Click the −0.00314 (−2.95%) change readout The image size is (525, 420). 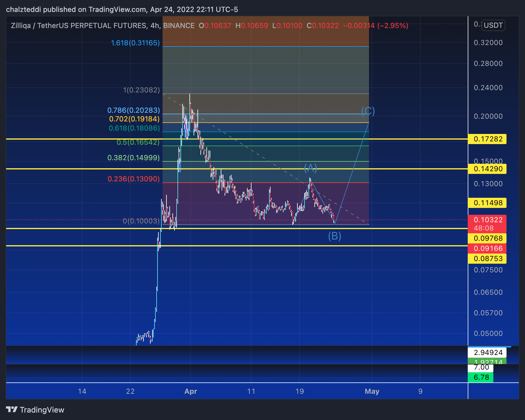pyautogui.click(x=376, y=26)
